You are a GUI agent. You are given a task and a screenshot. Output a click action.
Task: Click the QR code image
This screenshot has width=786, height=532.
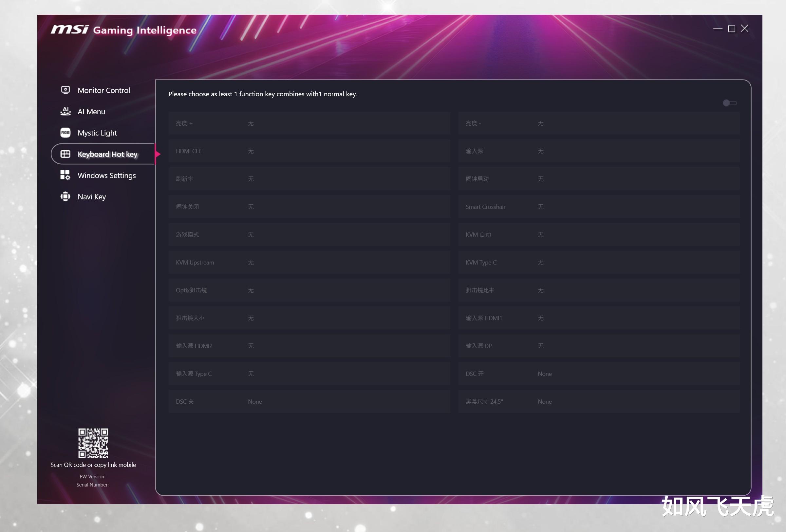click(x=93, y=443)
